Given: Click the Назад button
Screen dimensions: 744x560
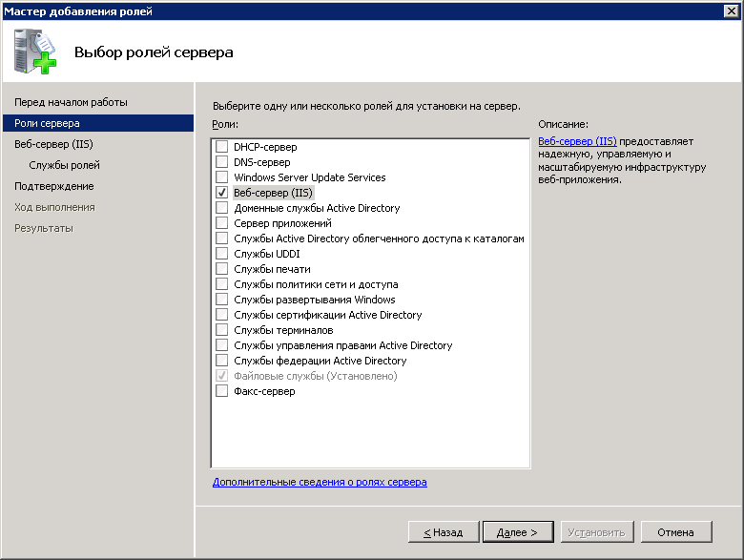Looking at the screenshot, I should coord(444,532).
